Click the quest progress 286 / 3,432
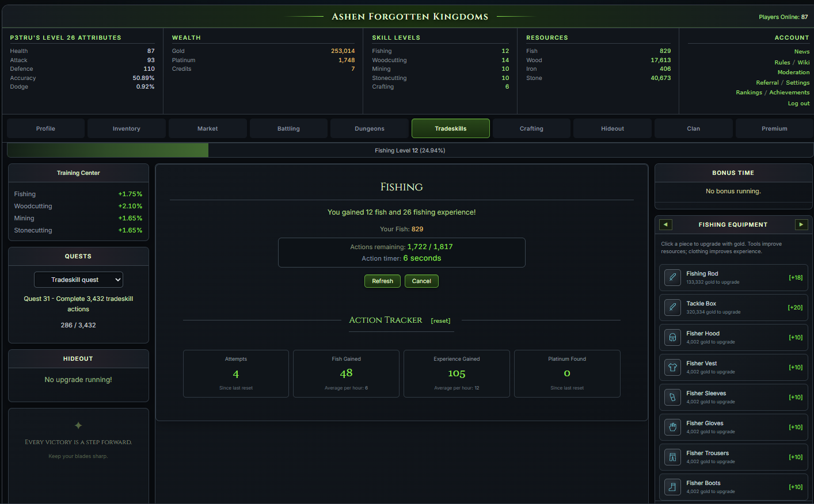 click(x=78, y=325)
